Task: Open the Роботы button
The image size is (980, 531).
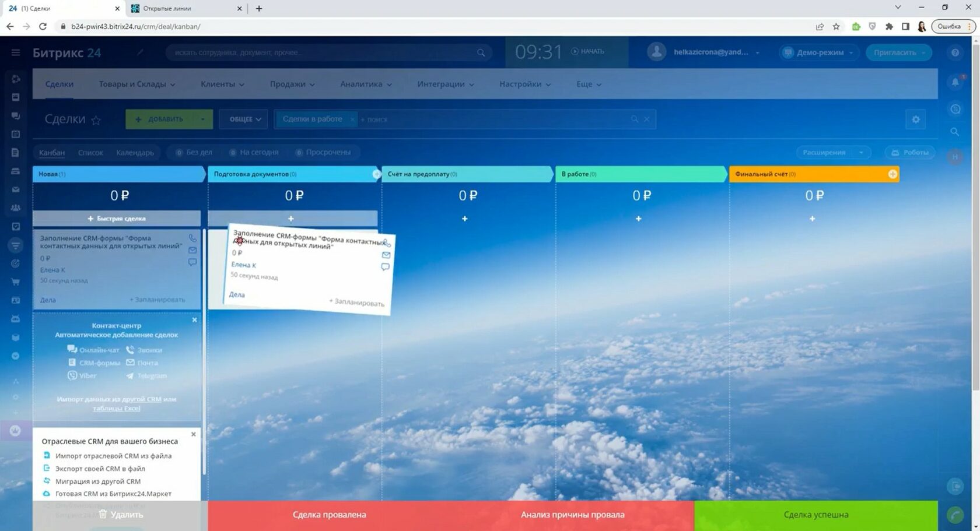Action: [x=910, y=153]
